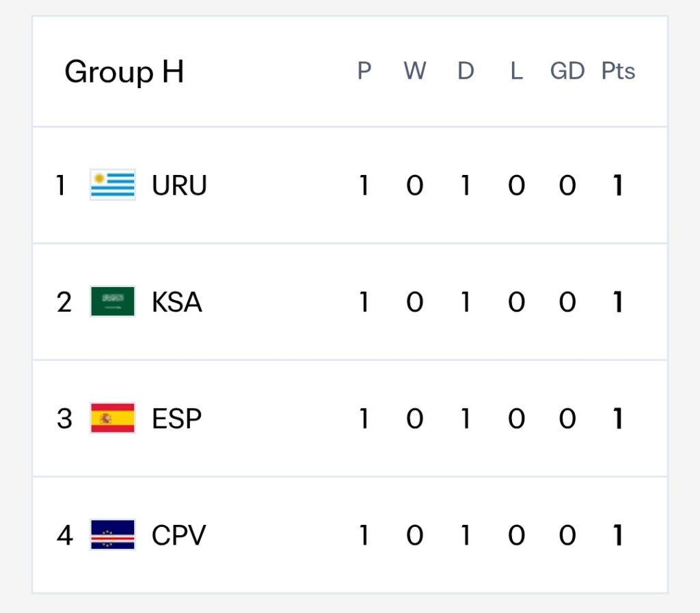Viewport: 700px width, 613px height.
Task: Click the L column header
Action: coord(517,70)
